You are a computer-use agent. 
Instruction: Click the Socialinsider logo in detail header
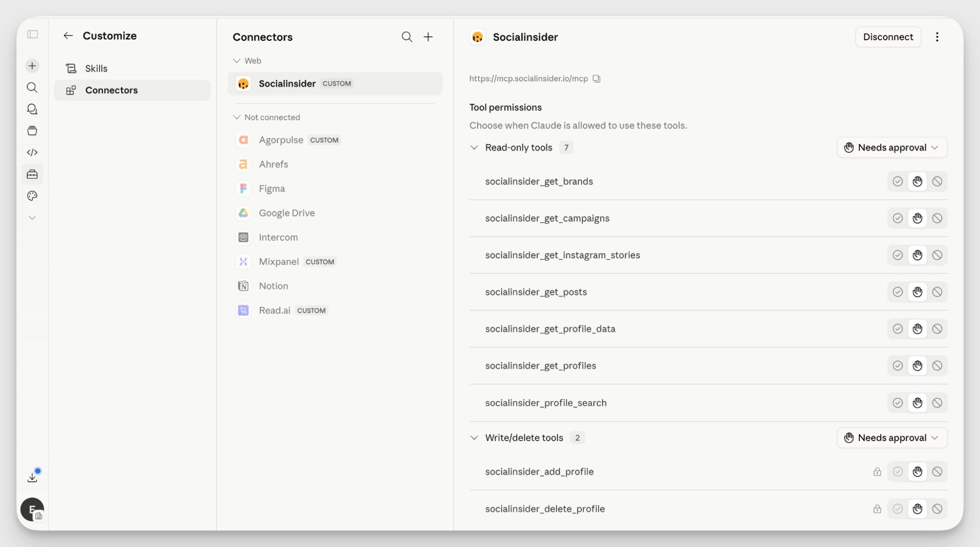click(x=477, y=37)
